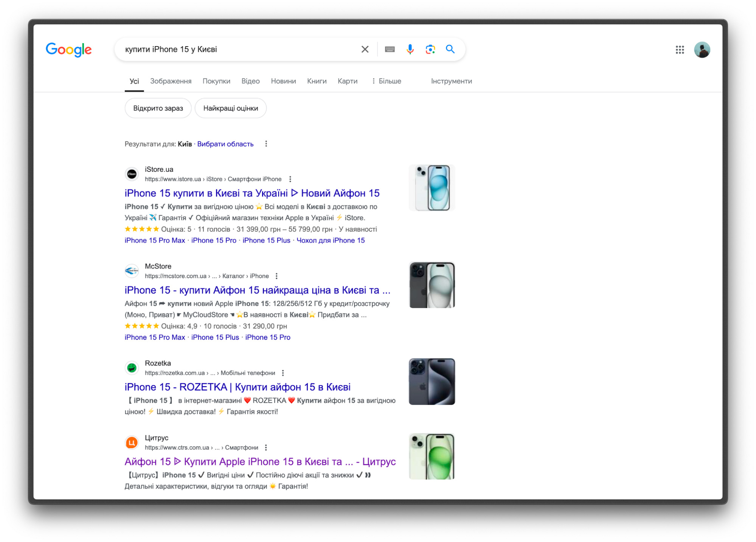Toggle the Найкращі оцінки filter chip
The image size is (756, 542).
pyautogui.click(x=231, y=108)
